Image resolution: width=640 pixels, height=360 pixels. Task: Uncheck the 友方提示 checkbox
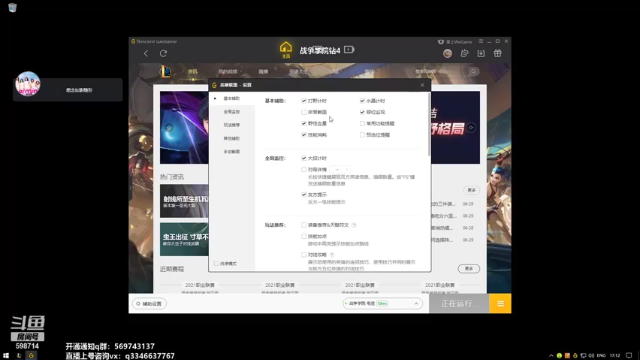[x=304, y=195]
